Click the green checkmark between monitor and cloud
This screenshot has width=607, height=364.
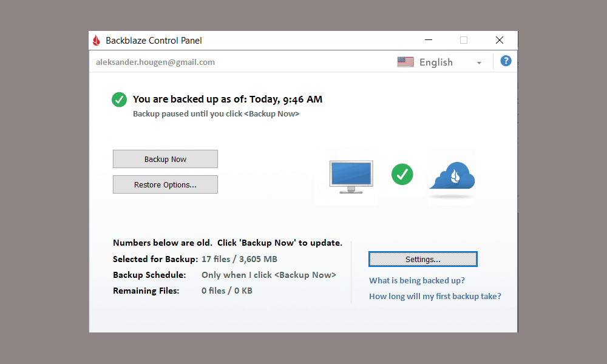402,174
